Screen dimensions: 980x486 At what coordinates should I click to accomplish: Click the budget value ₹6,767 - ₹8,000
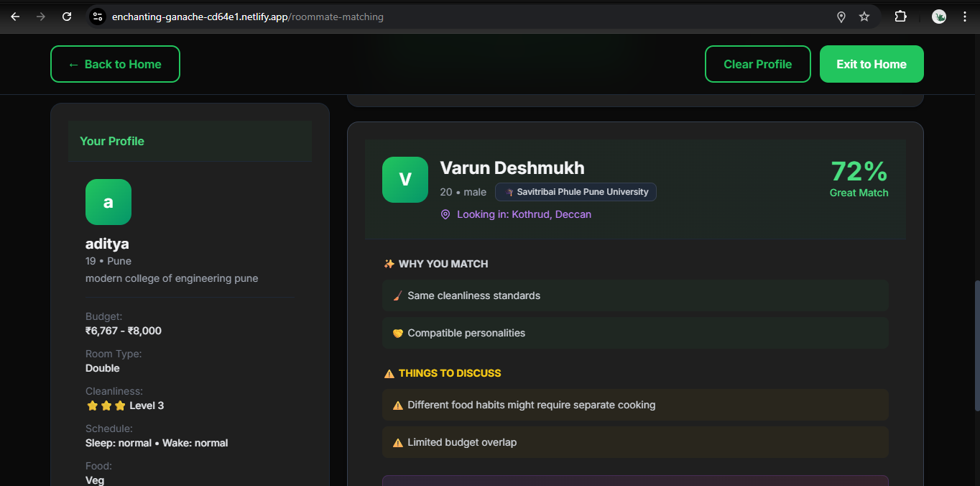point(124,331)
